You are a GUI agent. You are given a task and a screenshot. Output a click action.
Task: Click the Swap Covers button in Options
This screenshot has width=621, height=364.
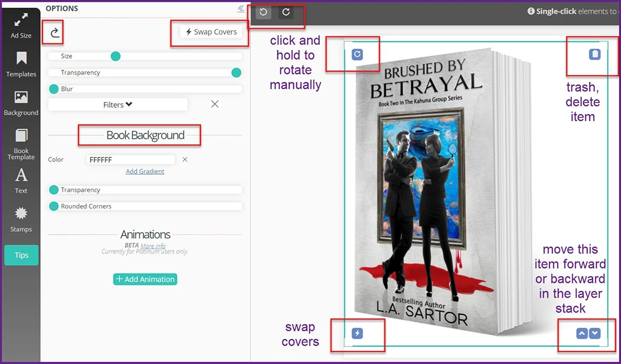click(x=211, y=32)
